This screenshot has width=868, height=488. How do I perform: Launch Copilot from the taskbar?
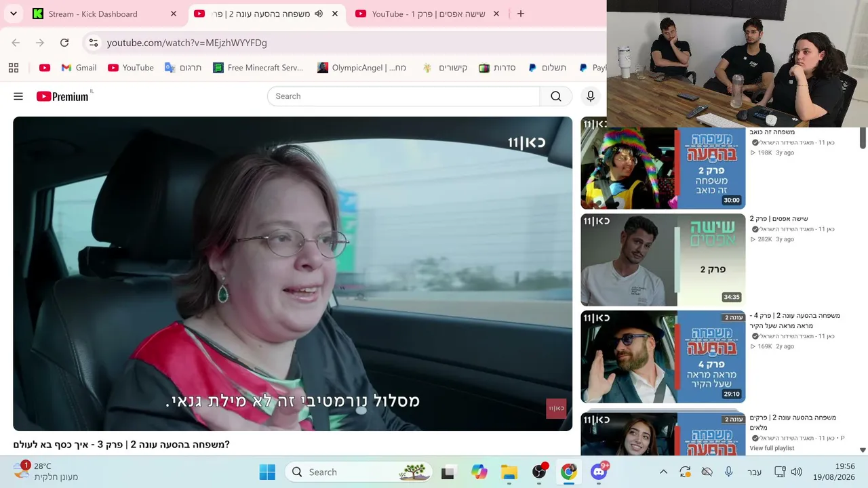[x=479, y=472]
